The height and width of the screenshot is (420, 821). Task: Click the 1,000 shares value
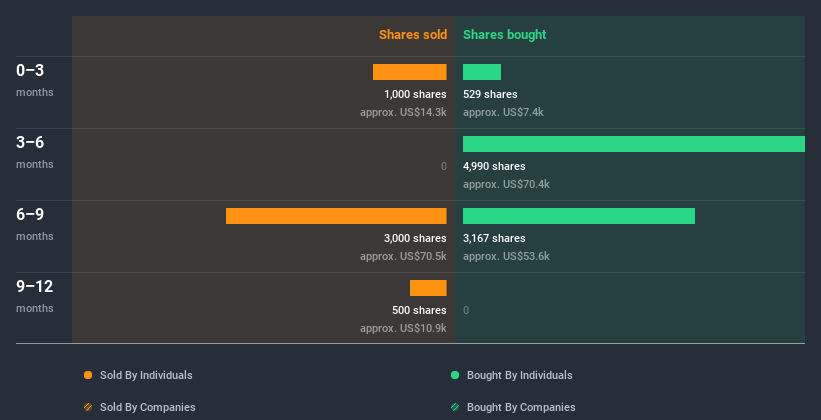415,94
